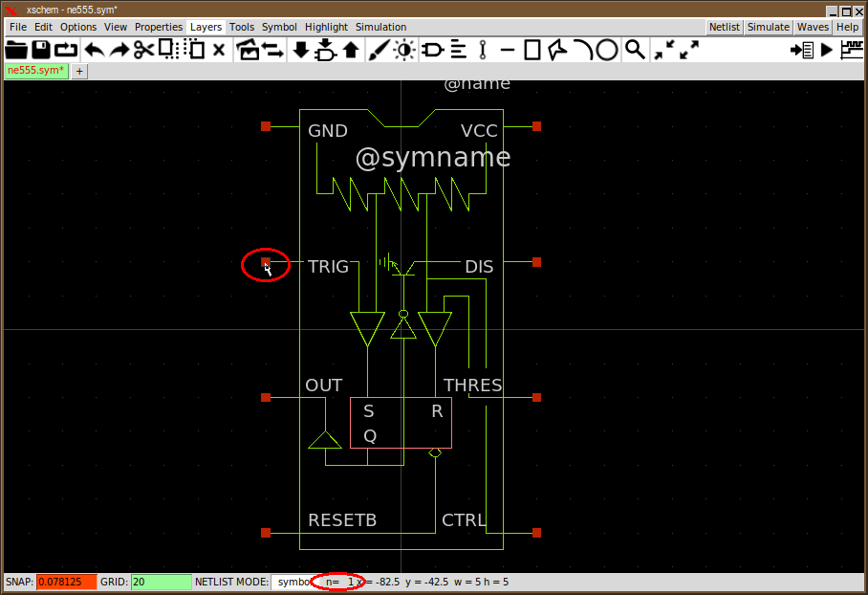Open the Simulation menu
The height and width of the screenshot is (595, 868).
380,27
